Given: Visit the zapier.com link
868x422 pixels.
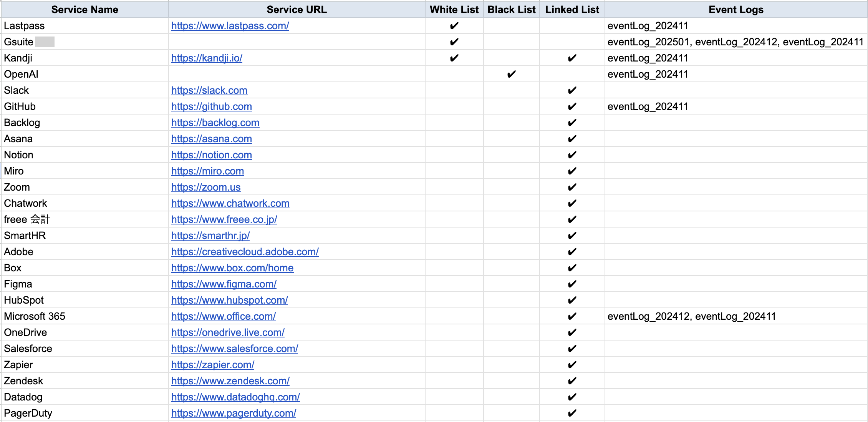Looking at the screenshot, I should [213, 365].
